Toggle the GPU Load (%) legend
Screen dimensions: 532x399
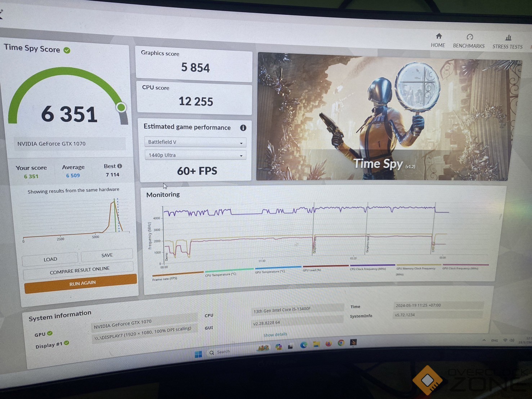coord(312,270)
